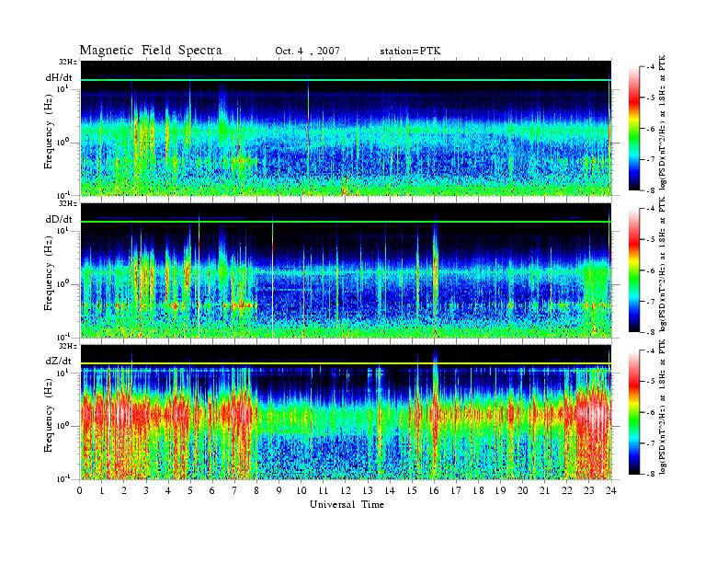Click the "Universal Time" axis title
This screenshot has width=728, height=563.
[x=347, y=504]
